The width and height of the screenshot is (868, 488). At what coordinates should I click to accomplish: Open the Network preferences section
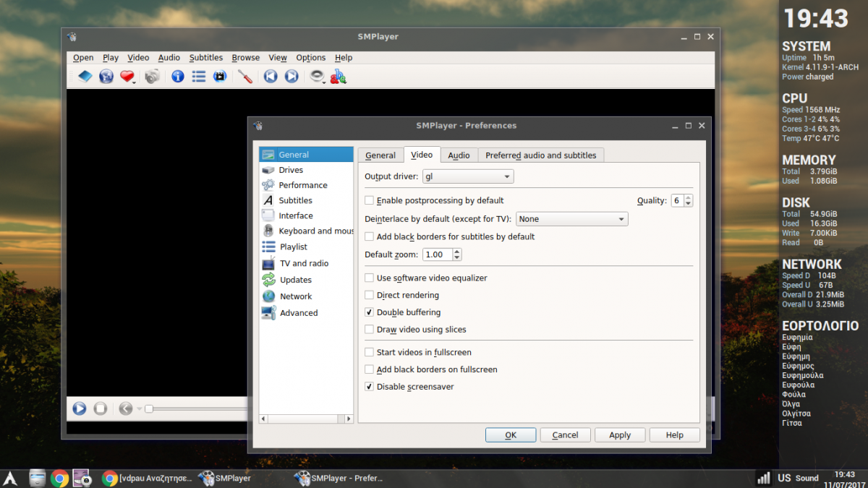(x=307, y=296)
